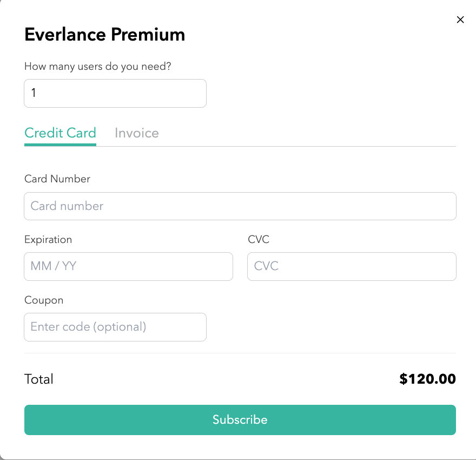Click the coupon code field
The width and height of the screenshot is (476, 460).
tap(115, 327)
